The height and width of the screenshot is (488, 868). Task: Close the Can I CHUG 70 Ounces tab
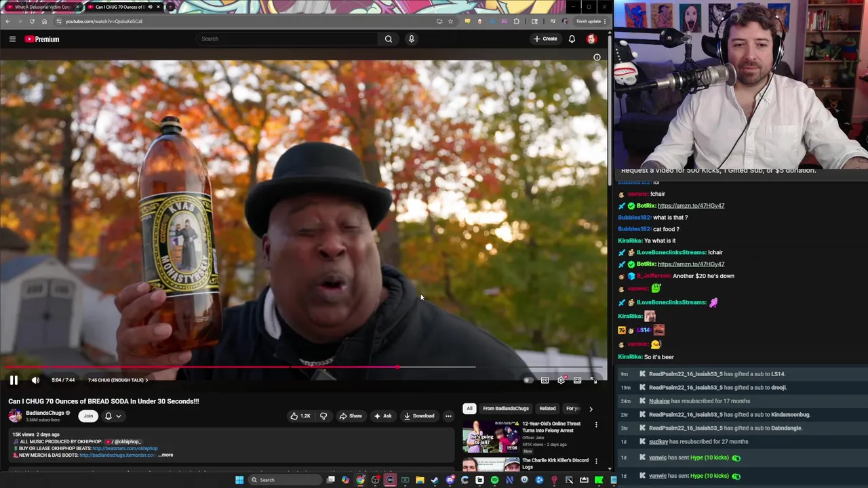pos(158,7)
